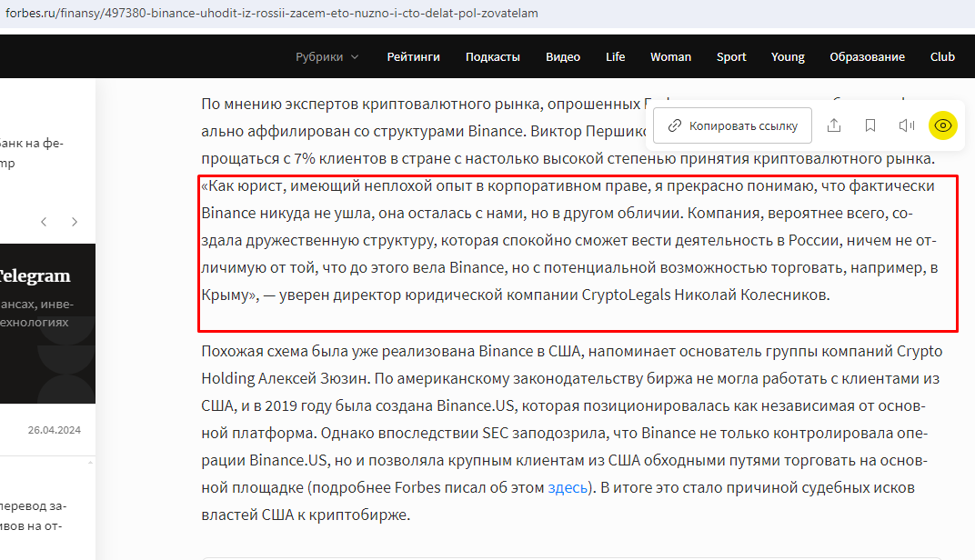Go to the Видео section
This screenshot has height=560, width=975.
pos(563,56)
